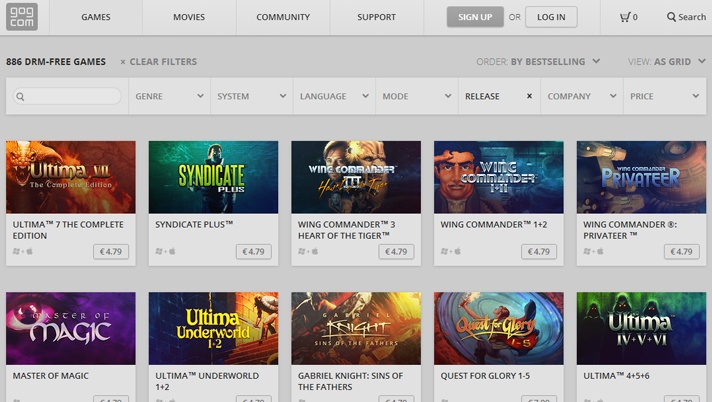Click platform icons under Ultima 7
This screenshot has height=402, width=712.
[x=23, y=251]
